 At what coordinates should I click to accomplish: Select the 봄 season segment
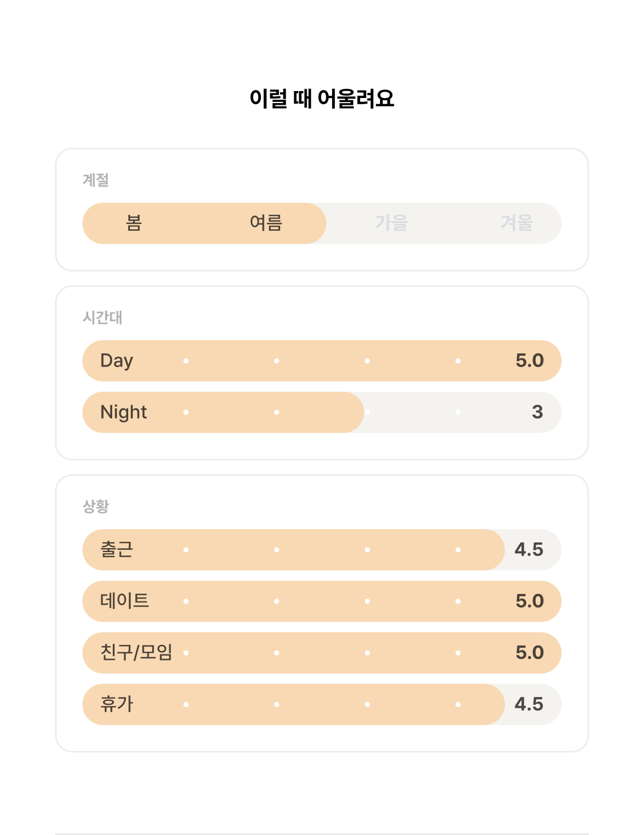click(x=134, y=223)
